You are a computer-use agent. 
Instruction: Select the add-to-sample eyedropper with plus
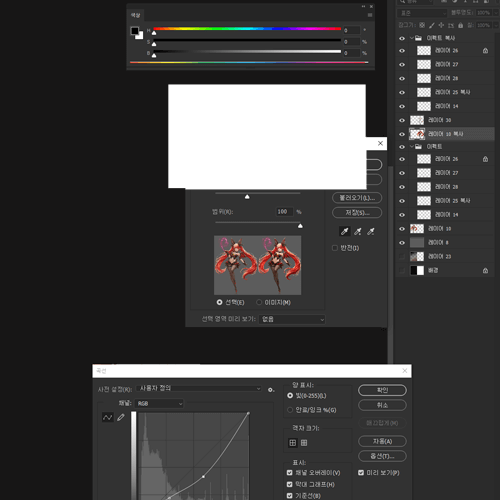point(358,231)
